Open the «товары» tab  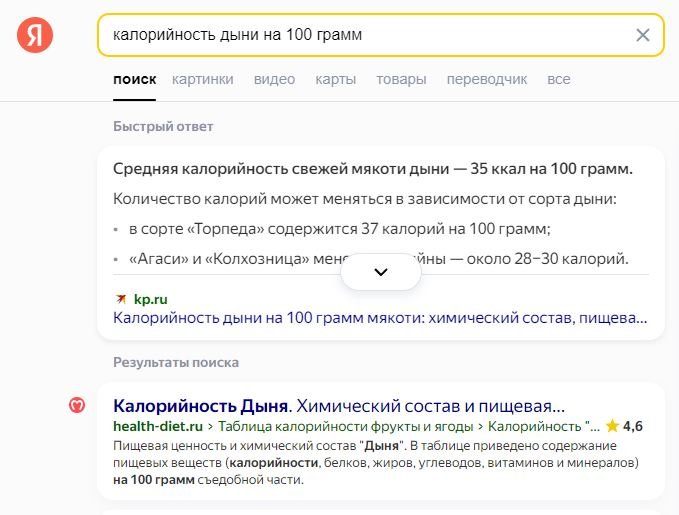click(x=401, y=79)
